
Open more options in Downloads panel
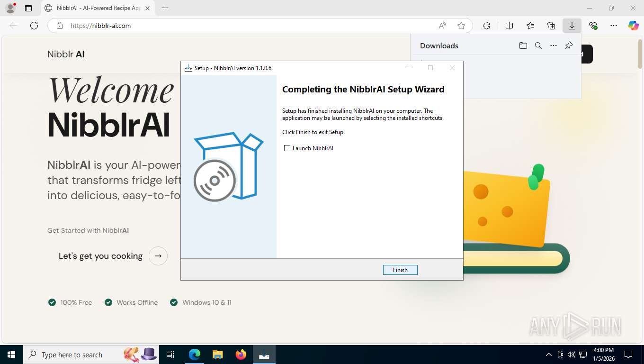[553, 45]
